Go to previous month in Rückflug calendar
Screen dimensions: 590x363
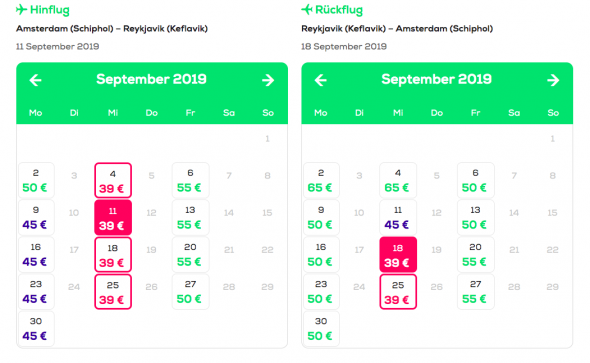coord(321,80)
